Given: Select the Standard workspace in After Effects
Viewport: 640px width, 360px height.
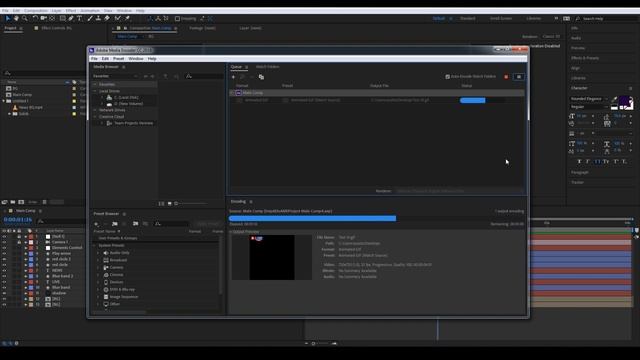Looking at the screenshot, I should pos(468,18).
